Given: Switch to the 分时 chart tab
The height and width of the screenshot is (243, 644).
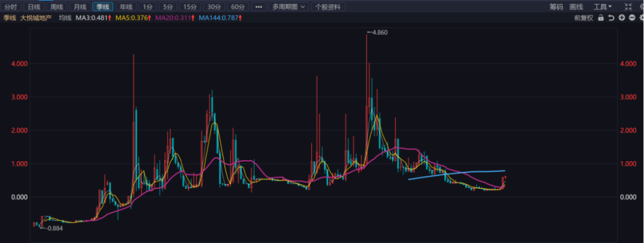Looking at the screenshot, I should (11, 7).
